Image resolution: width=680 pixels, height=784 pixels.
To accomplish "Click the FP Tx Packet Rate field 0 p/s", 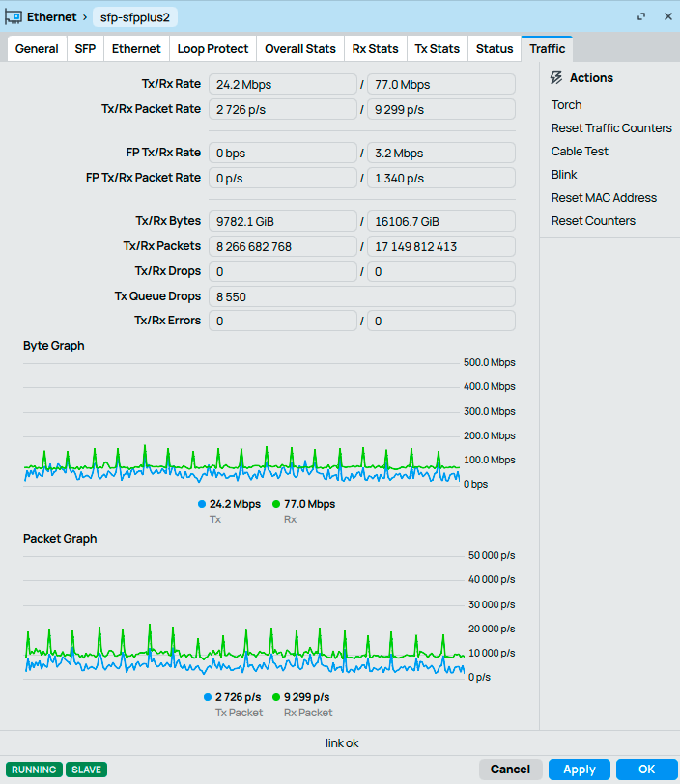I will coord(283,178).
